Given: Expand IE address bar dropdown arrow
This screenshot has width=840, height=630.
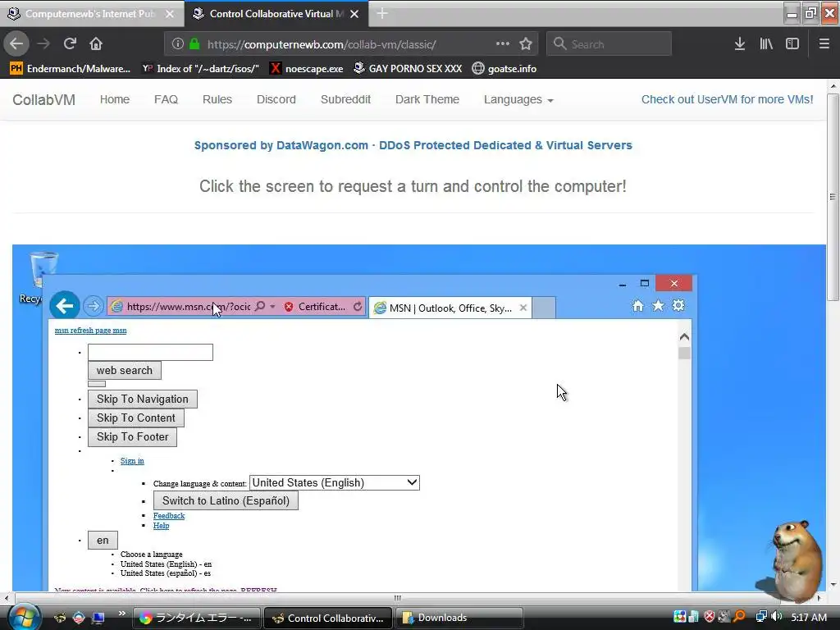Looking at the screenshot, I should [x=272, y=307].
